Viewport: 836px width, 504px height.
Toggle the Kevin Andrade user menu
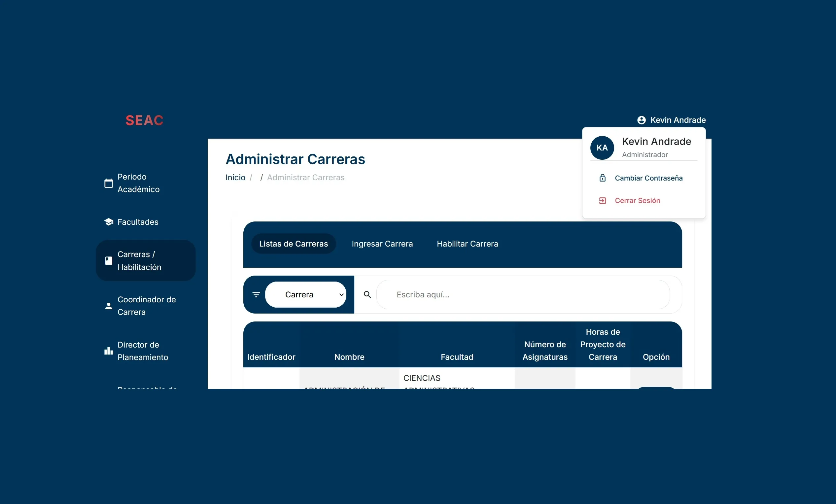[x=678, y=120]
